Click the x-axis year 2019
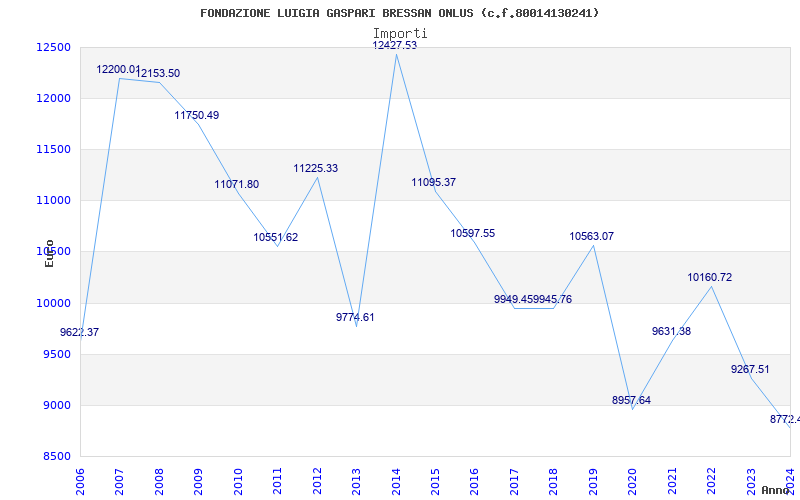800x500 pixels. pos(593,482)
